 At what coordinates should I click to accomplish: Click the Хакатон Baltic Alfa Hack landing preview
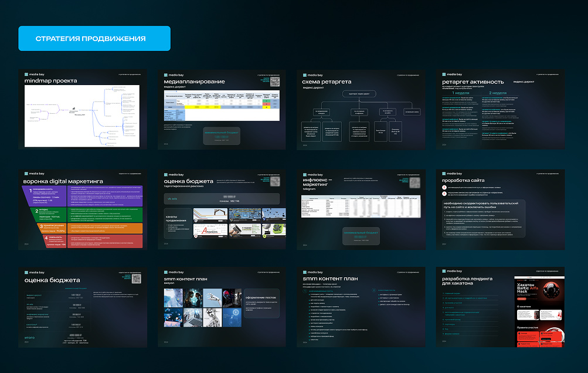[539, 311]
